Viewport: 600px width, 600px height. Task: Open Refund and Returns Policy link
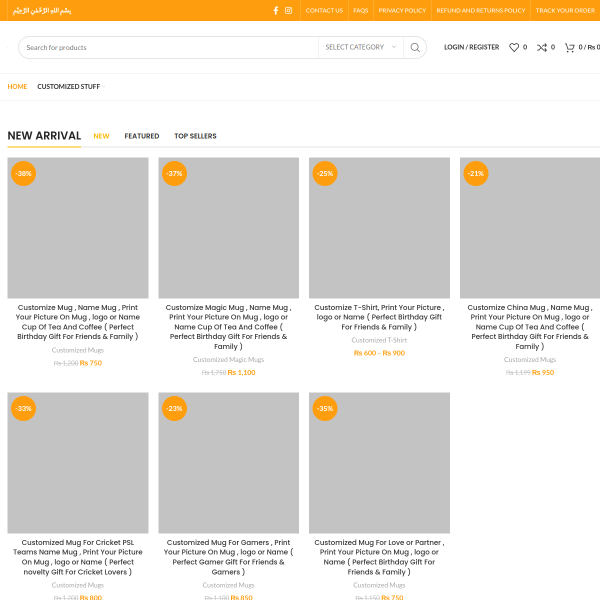[x=481, y=10]
